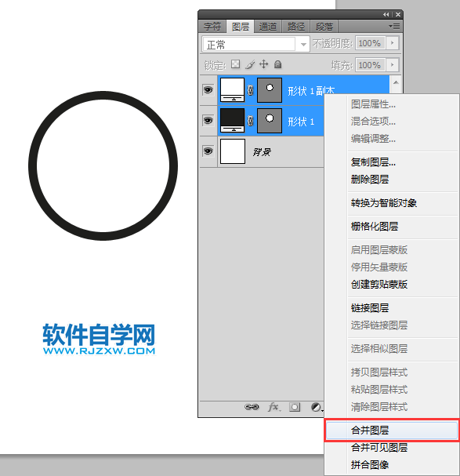Click the lock all padlock icon
This screenshot has width=460, height=476.
point(277,64)
